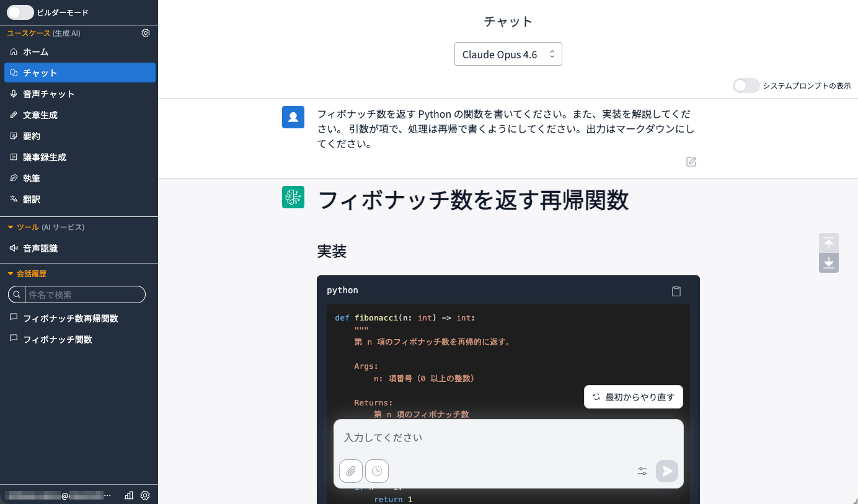Send the message with the arrow button

667,471
